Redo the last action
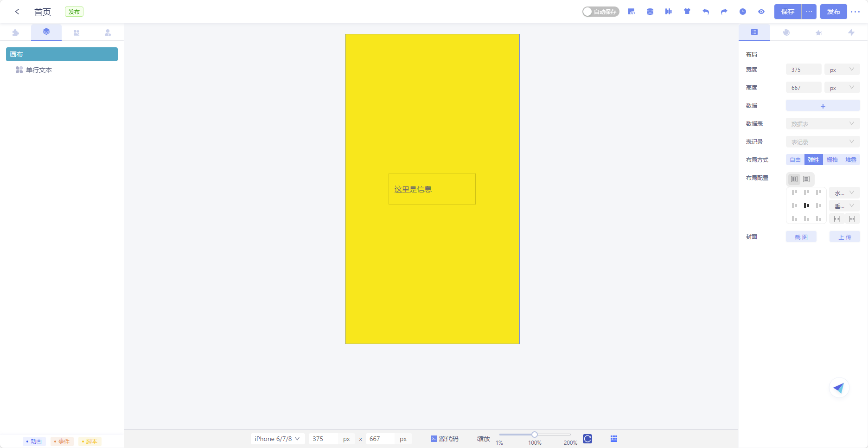868x448 pixels. pos(724,12)
